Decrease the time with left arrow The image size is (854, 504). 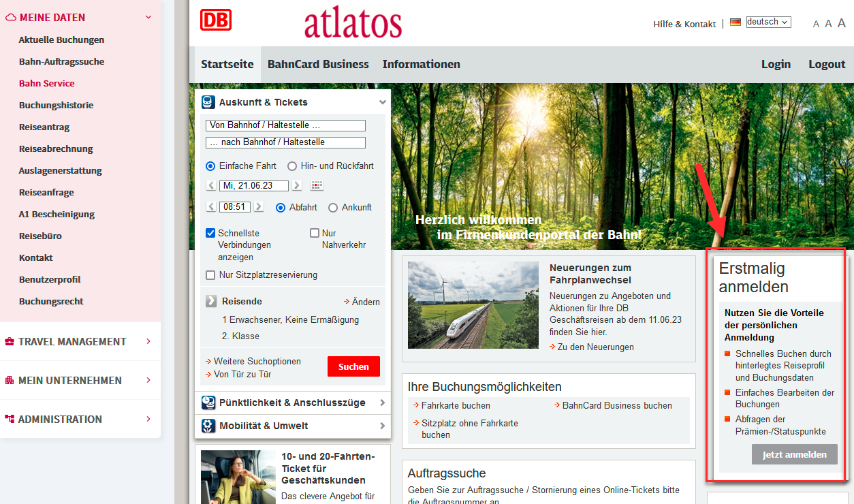211,207
